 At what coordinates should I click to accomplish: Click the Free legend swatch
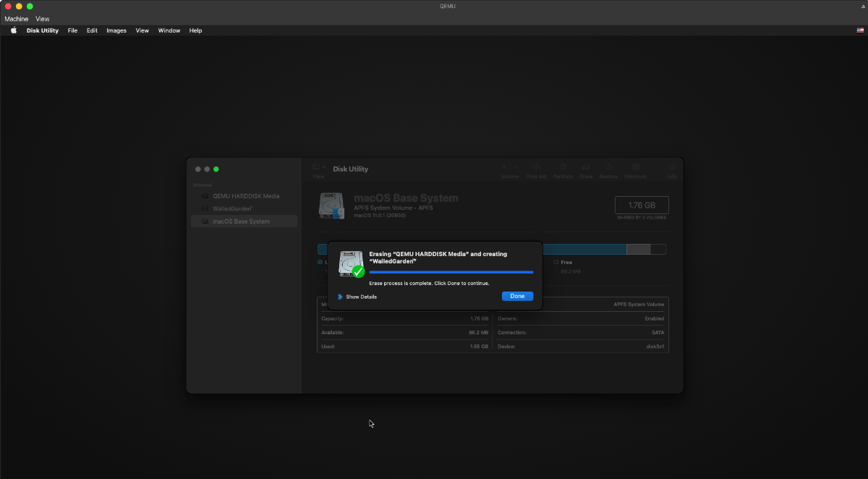pos(556,262)
